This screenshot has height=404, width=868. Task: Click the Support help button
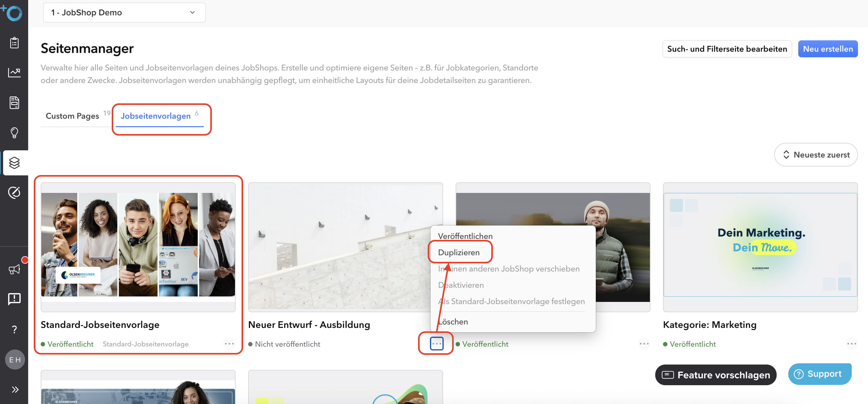(x=819, y=374)
